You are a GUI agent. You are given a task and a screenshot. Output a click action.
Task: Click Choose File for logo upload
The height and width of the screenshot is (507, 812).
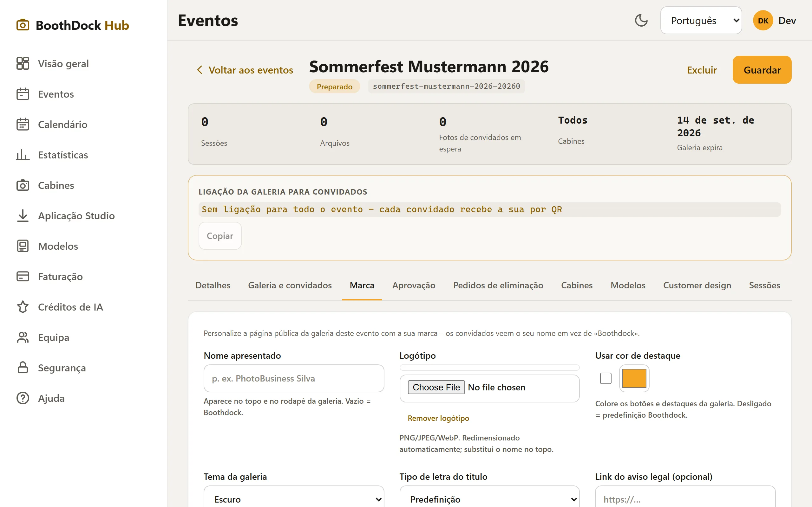click(x=436, y=387)
